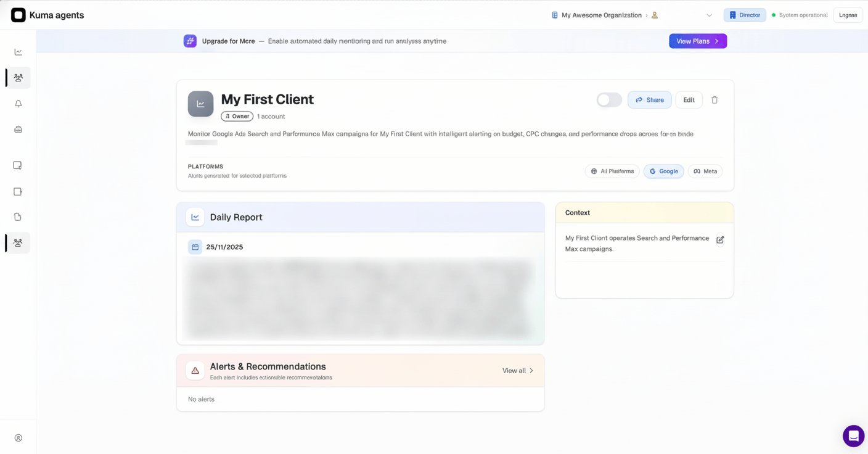Viewport: 868px width, 454px height.
Task: Select the Meta platform filter
Action: (705, 171)
